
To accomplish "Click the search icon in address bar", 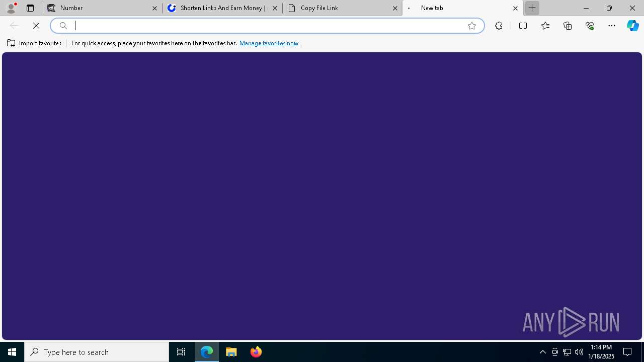I will tap(63, 26).
